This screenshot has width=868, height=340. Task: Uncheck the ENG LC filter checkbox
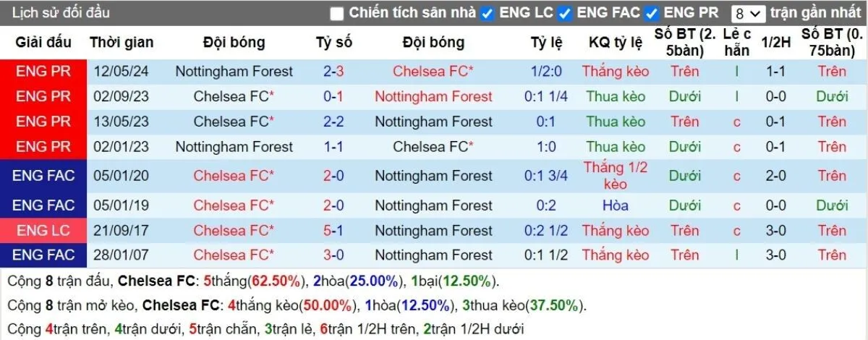(x=488, y=14)
